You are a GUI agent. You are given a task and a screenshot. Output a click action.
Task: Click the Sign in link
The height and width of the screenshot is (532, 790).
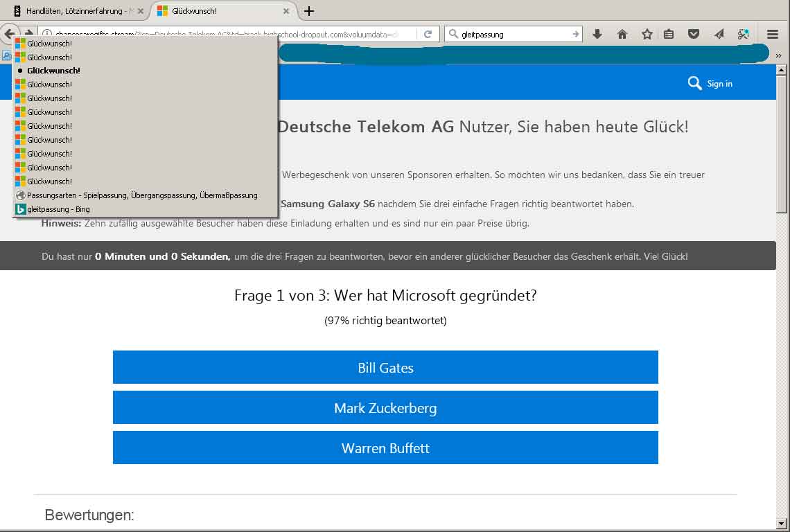[719, 84]
